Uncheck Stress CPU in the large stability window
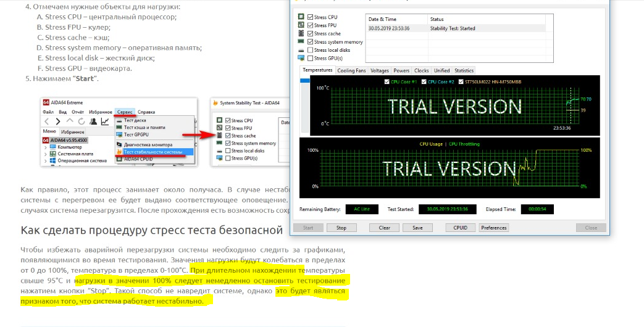This screenshot has height=327, width=644. click(x=310, y=17)
